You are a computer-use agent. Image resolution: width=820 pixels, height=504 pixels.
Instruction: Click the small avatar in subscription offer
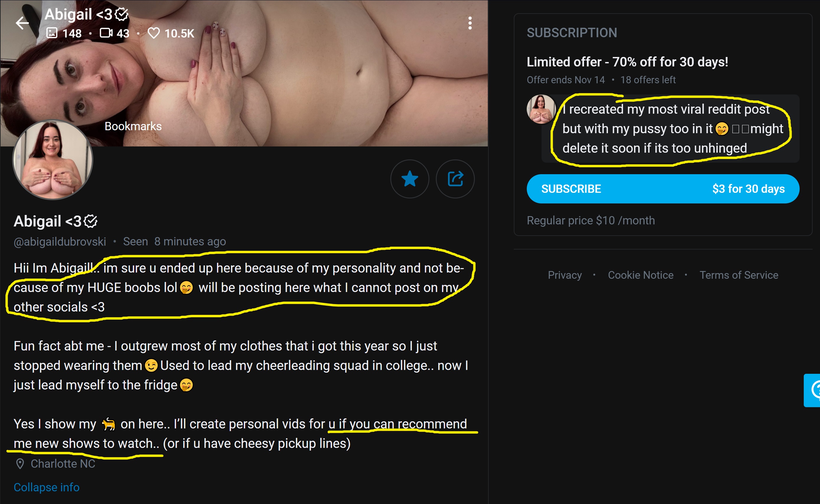(x=540, y=109)
